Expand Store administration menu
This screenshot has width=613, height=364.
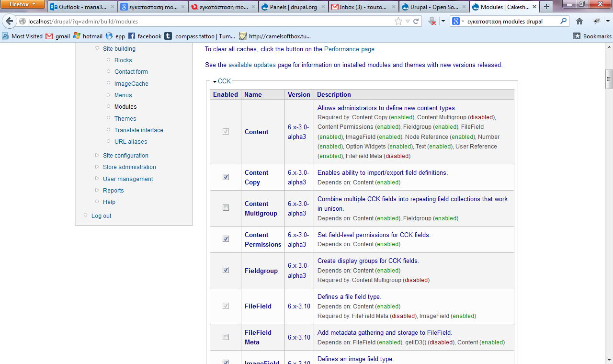(97, 167)
